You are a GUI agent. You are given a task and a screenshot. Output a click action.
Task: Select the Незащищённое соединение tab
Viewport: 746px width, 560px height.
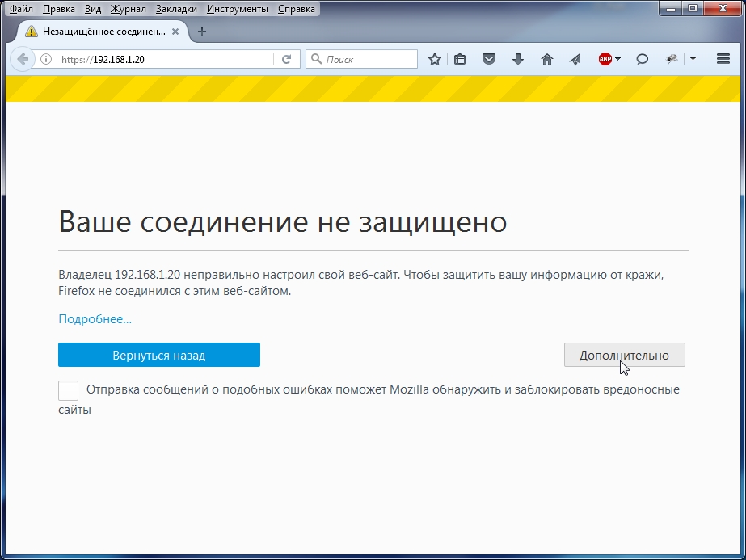[x=101, y=32]
